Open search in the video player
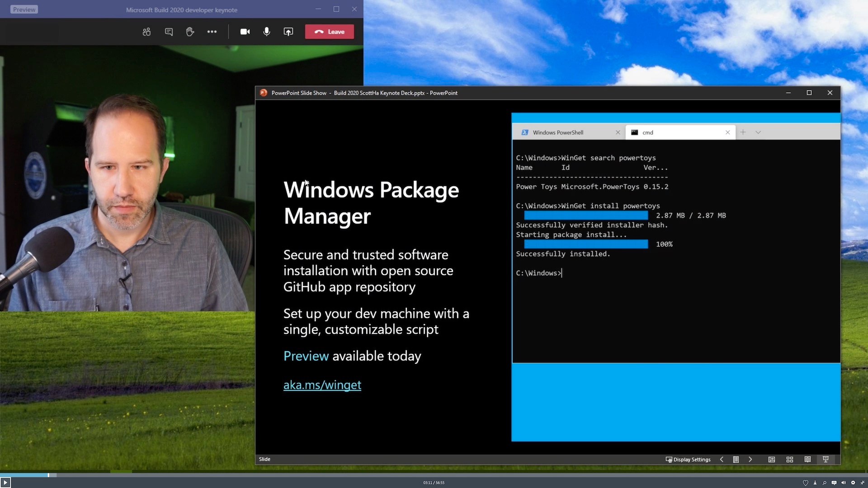Viewport: 868px width, 488px height. pos(825,483)
